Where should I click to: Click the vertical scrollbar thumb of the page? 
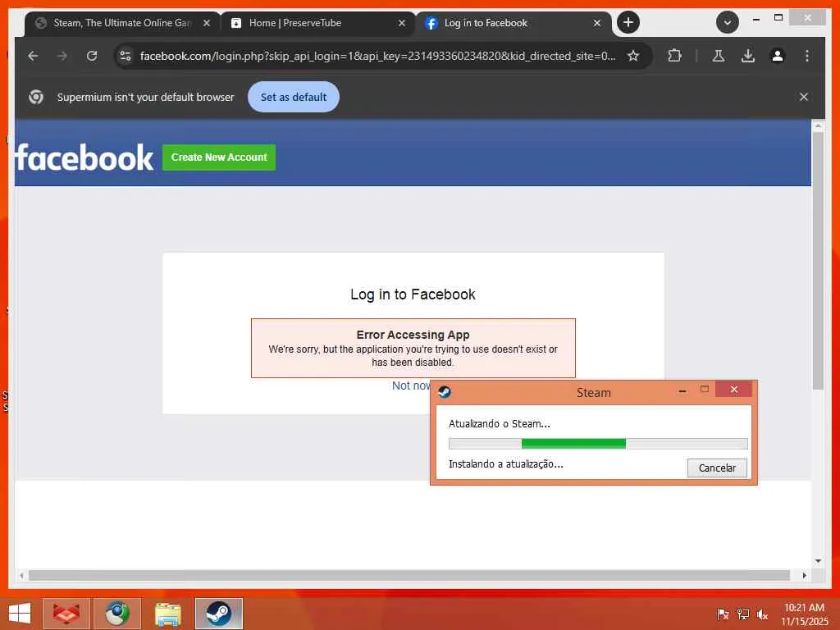818,261
